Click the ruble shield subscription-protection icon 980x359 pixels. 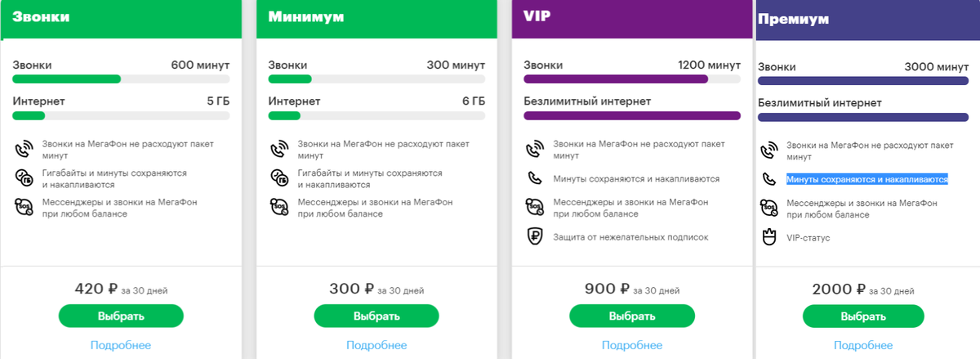[535, 237]
